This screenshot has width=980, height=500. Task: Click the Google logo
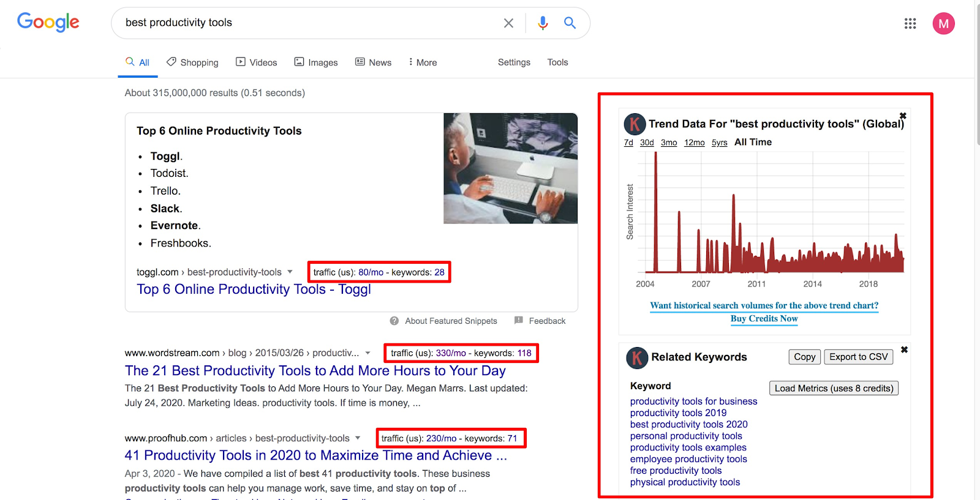pyautogui.click(x=48, y=23)
